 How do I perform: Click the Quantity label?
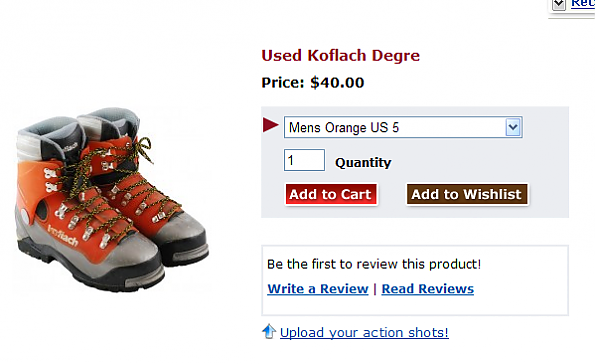[x=363, y=163]
